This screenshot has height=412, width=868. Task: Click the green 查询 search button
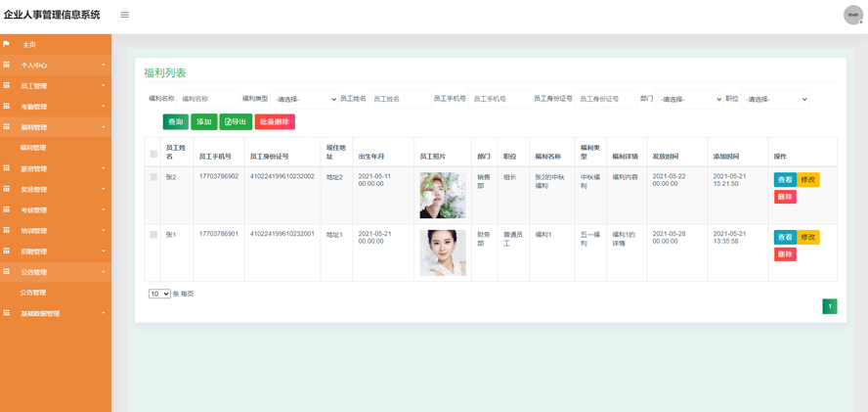tap(175, 122)
